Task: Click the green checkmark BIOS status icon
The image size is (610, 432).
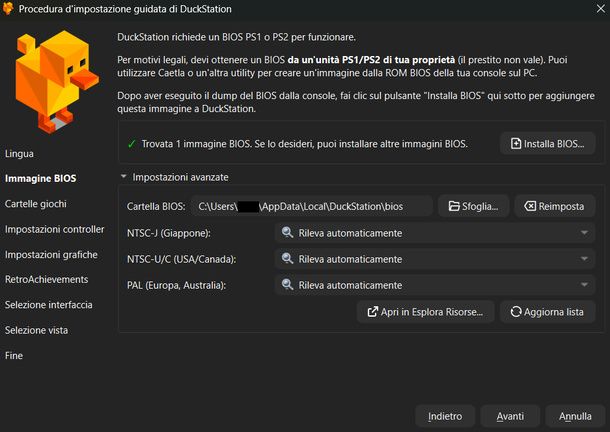Action: [131, 144]
